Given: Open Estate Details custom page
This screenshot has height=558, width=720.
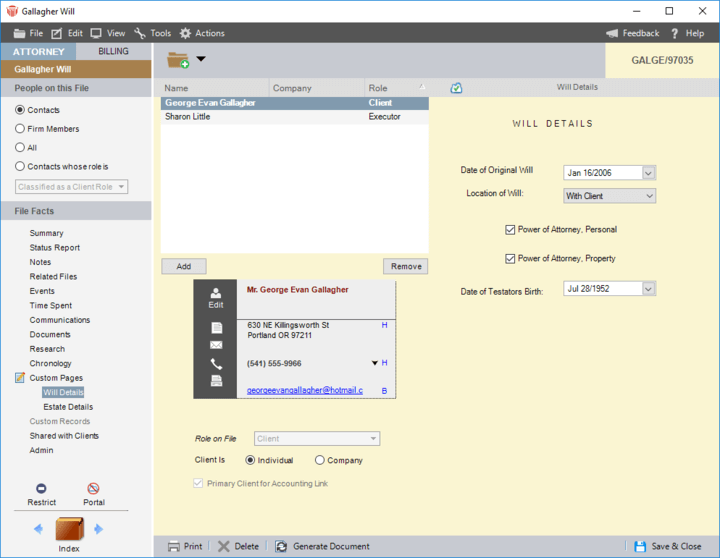Looking at the screenshot, I should [68, 407].
